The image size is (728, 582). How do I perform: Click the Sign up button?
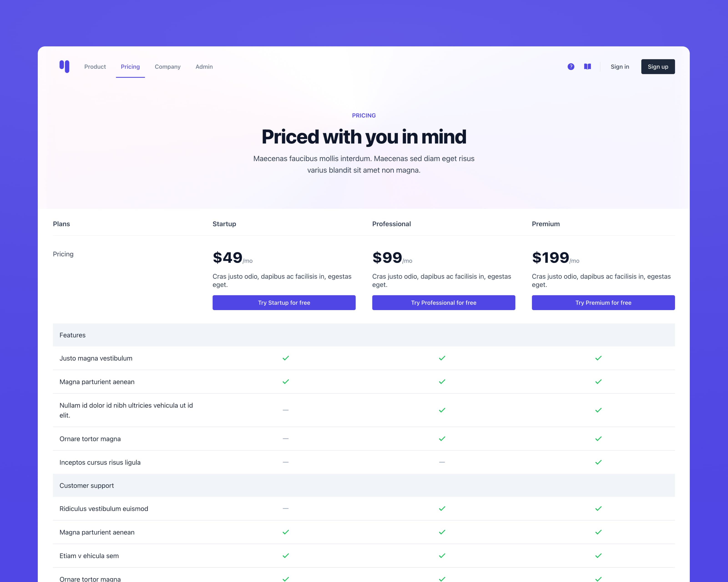658,66
